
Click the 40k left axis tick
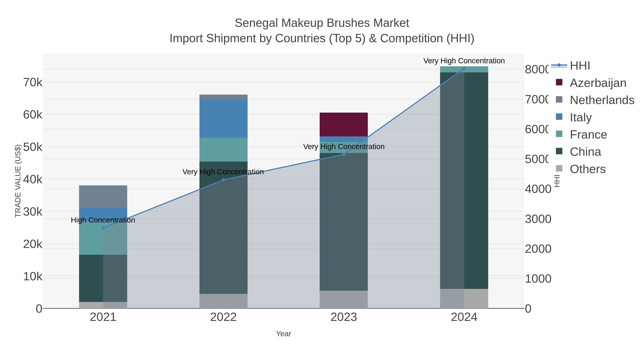click(x=33, y=179)
